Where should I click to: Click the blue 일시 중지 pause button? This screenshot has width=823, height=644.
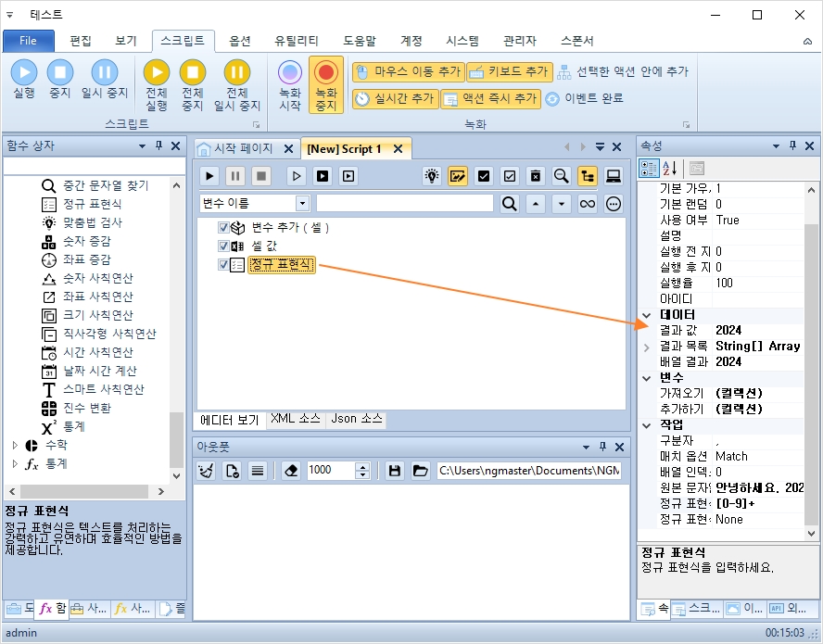pos(105,80)
